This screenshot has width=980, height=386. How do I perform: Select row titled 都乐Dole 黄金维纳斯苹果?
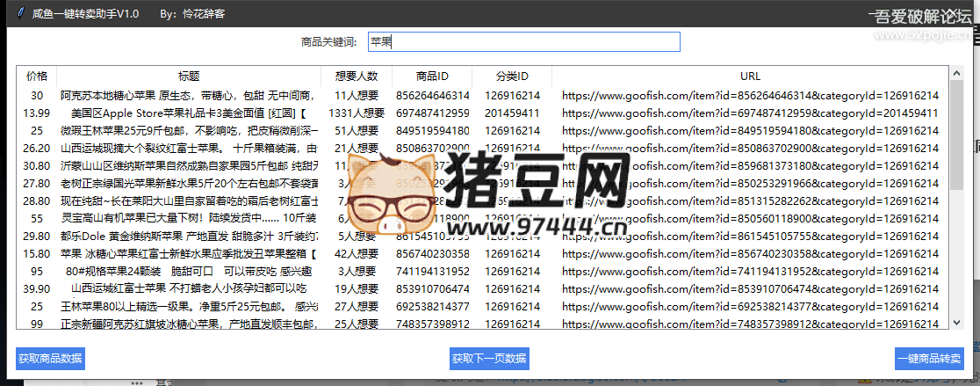[482, 236]
